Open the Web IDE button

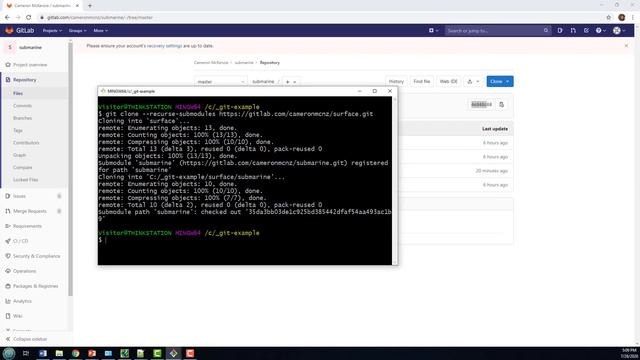tap(448, 81)
